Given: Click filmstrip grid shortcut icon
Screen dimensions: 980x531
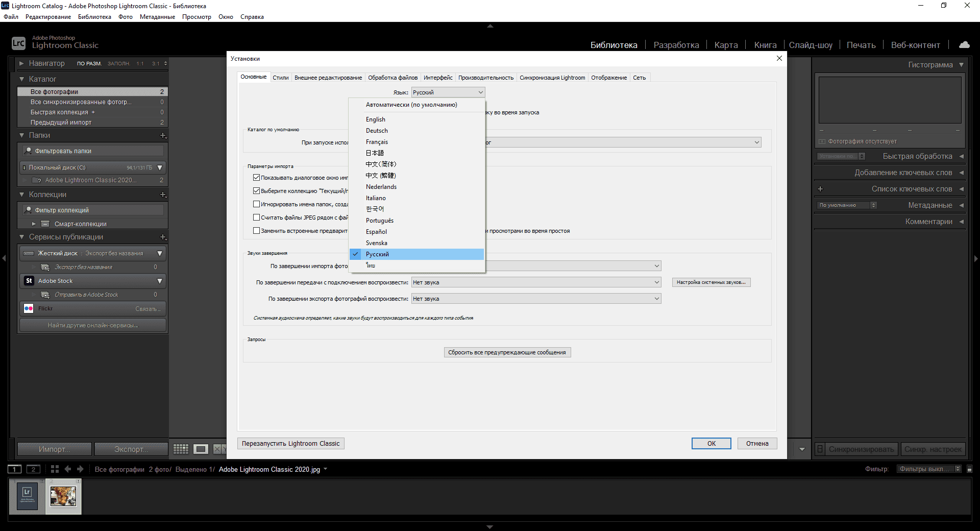Looking at the screenshot, I should pos(55,469).
